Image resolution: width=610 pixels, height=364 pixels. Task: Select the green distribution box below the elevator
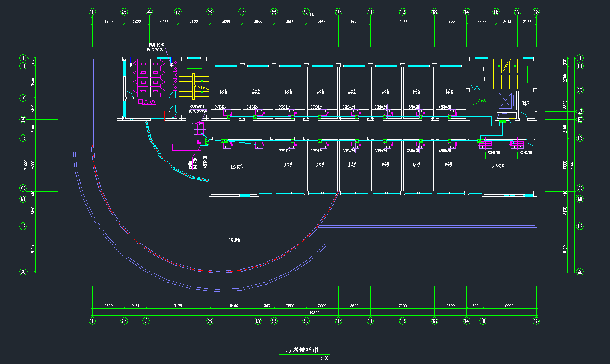coord(502,121)
